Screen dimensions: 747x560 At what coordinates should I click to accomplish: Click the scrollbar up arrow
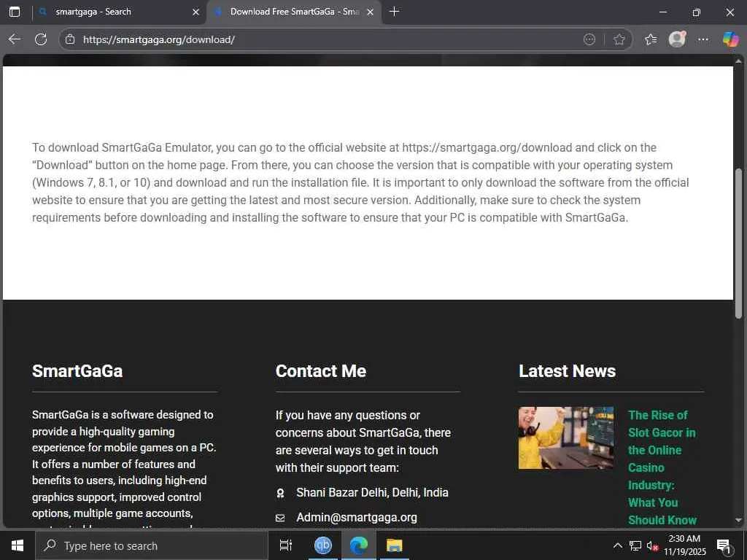click(738, 61)
